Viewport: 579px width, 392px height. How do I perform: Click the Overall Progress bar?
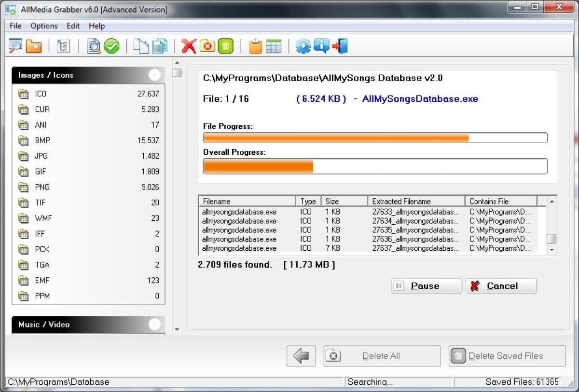click(375, 166)
